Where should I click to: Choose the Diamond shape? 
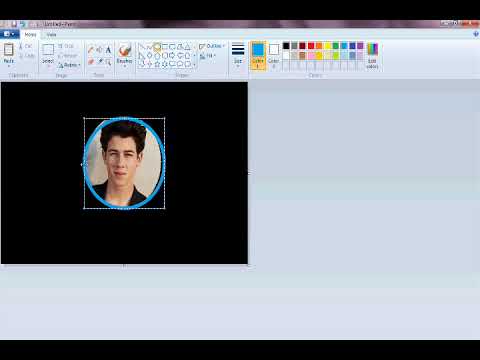[149, 56]
